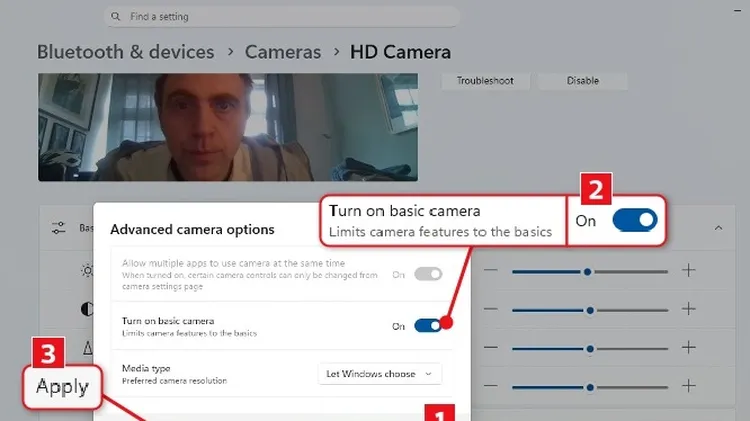Click the plus icon on the first slider row
The image size is (750, 421).
(x=689, y=271)
